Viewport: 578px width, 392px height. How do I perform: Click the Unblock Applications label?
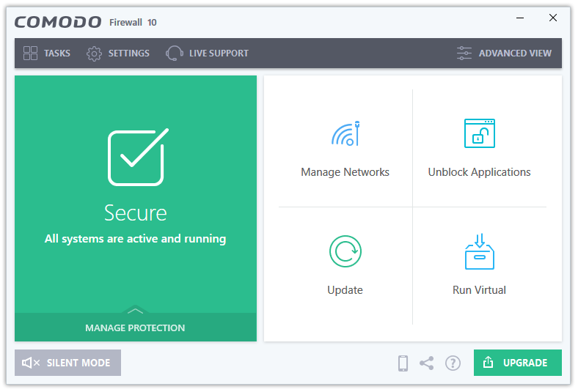coord(479,172)
